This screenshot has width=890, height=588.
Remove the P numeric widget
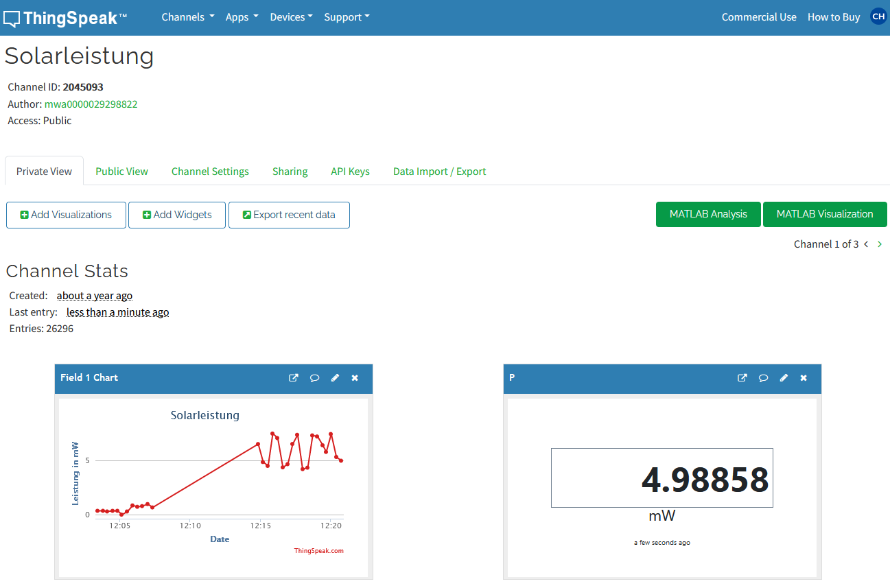coord(804,378)
